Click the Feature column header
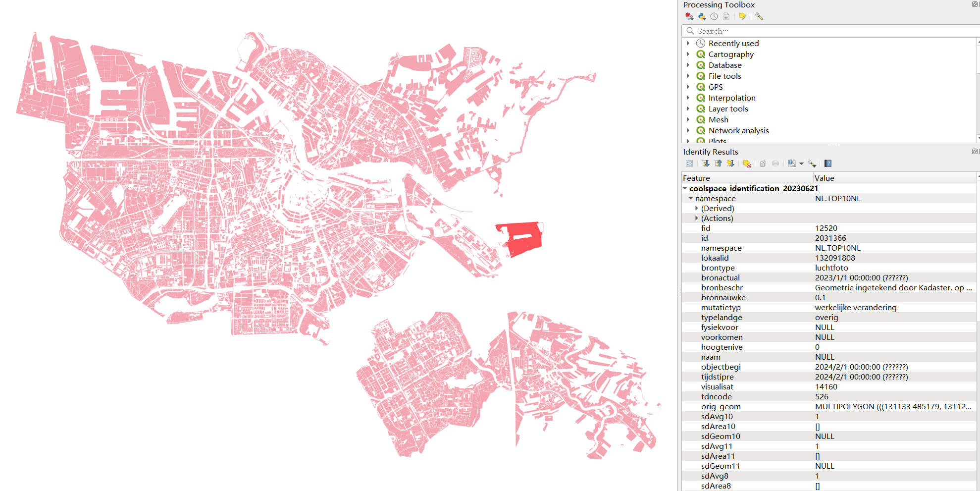Image resolution: width=980 pixels, height=491 pixels. click(696, 178)
